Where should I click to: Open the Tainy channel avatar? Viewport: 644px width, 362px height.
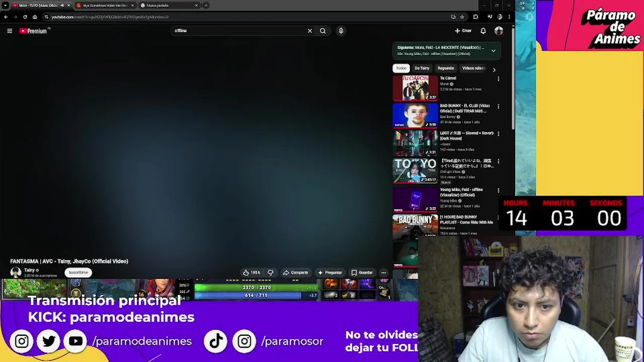pos(16,272)
